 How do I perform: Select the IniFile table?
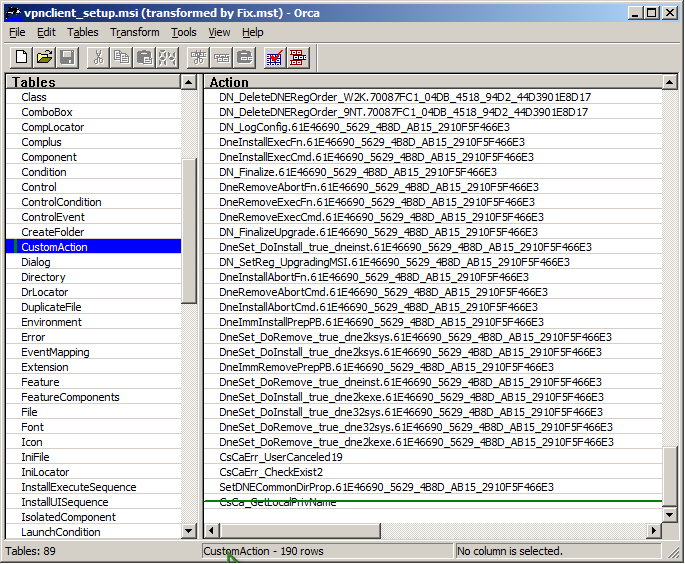click(93, 457)
